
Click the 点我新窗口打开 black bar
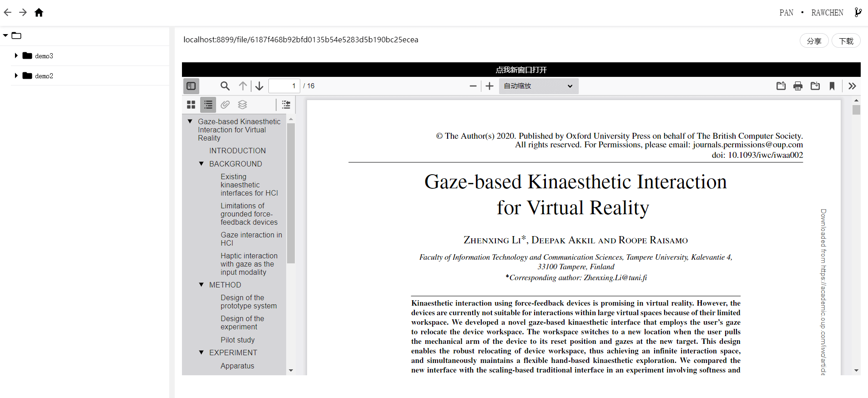click(521, 70)
